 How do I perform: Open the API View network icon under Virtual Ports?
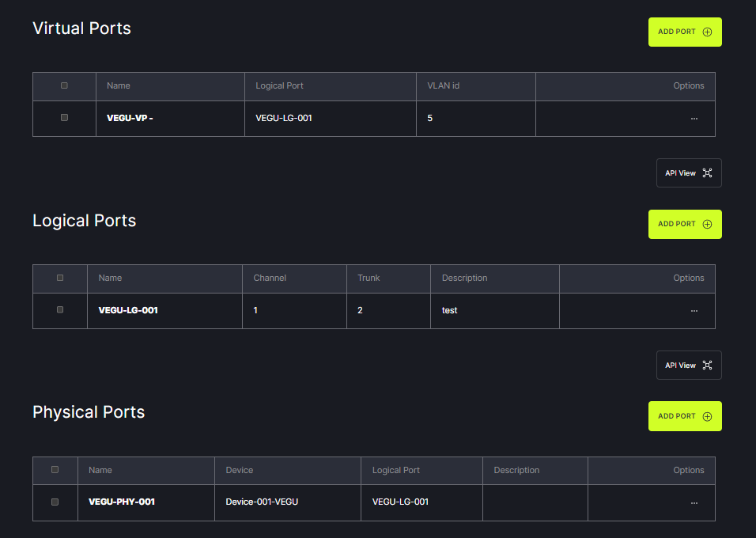pos(707,173)
